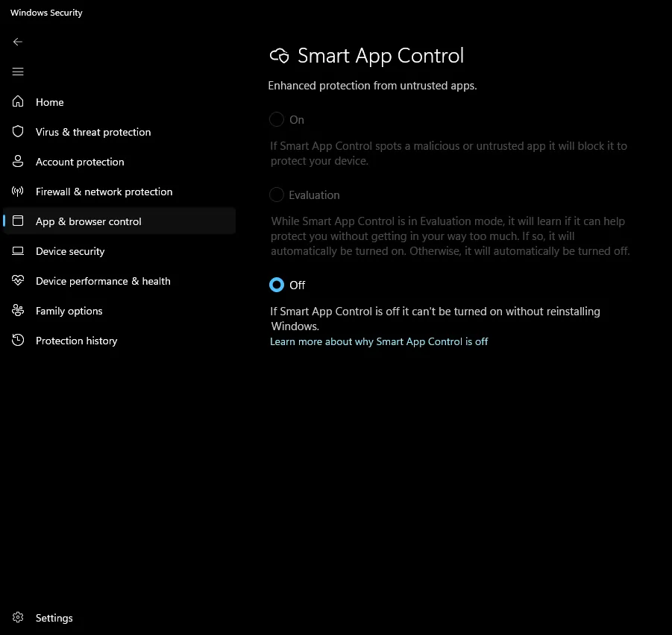Screen dimensions: 672x635
Task: Open Learn more about why Smart App Control is off
Action: tap(379, 341)
